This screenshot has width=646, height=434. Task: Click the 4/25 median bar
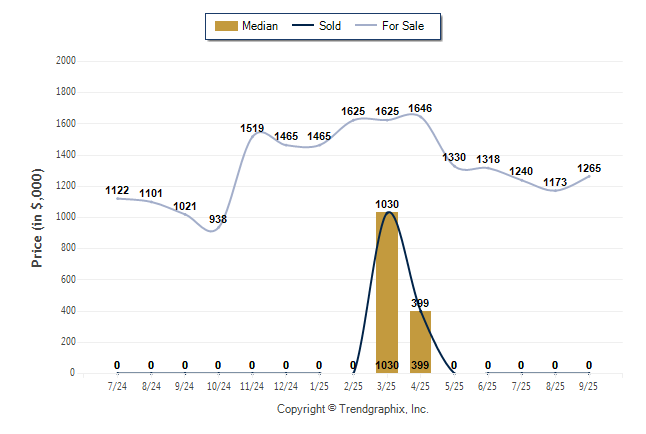420,341
